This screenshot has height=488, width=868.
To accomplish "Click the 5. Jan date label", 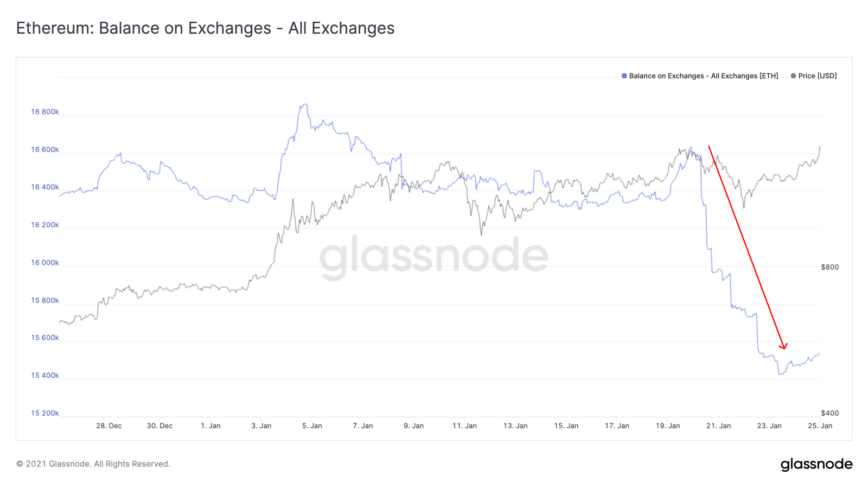I will [312, 426].
